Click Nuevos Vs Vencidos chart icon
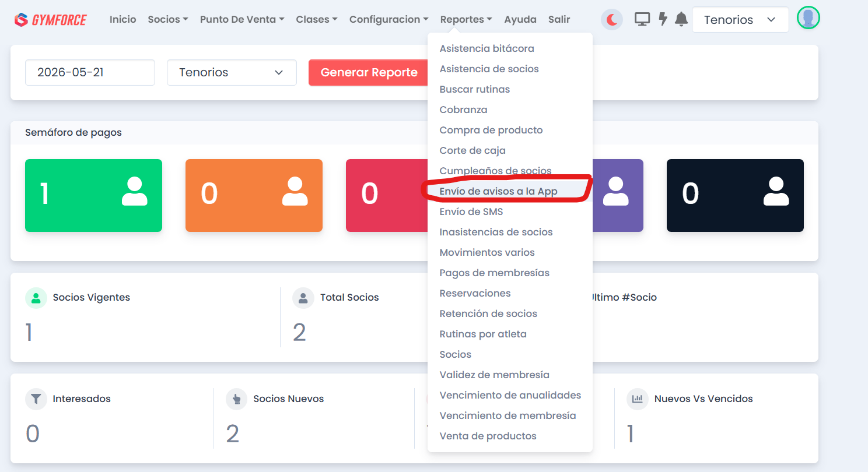This screenshot has height=472, width=868. coord(638,399)
